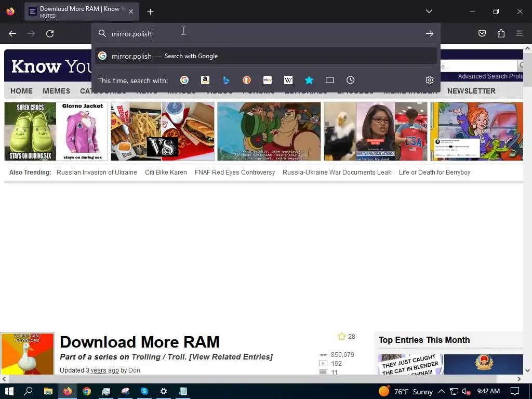This screenshot has width=532, height=399.
Task: Open Advanced Search Protips link
Action: coord(490,76)
